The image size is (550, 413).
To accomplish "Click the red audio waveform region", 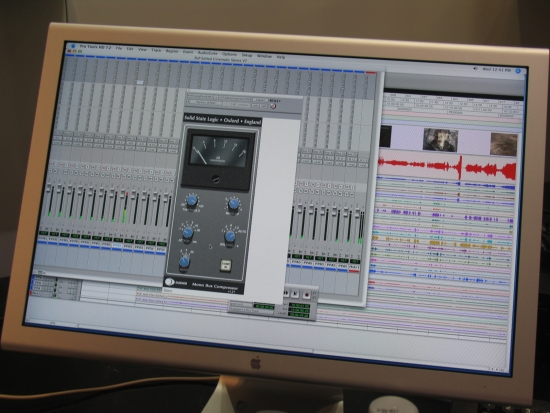I will pyautogui.click(x=447, y=167).
